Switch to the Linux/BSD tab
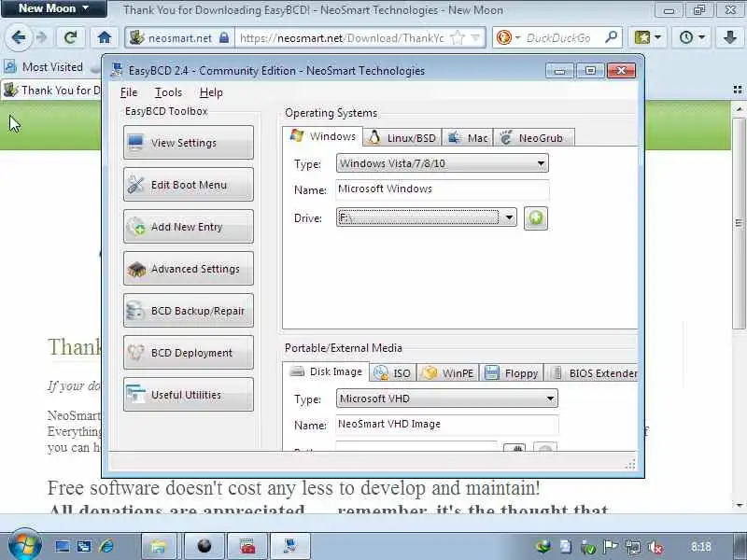The image size is (747, 560). click(402, 137)
